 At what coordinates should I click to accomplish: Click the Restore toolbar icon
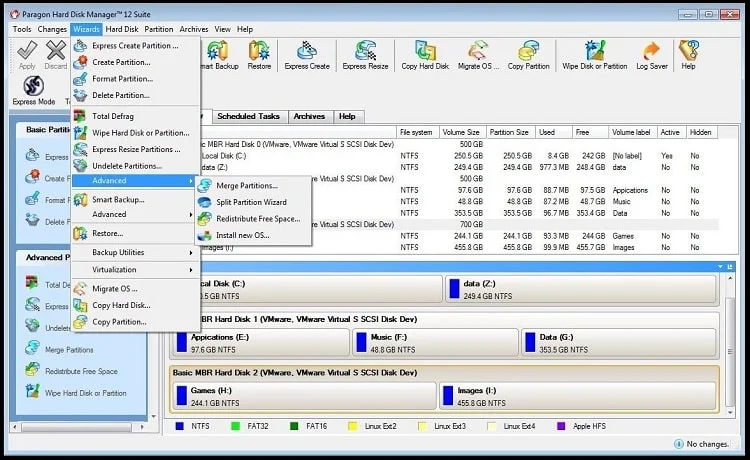(x=259, y=51)
